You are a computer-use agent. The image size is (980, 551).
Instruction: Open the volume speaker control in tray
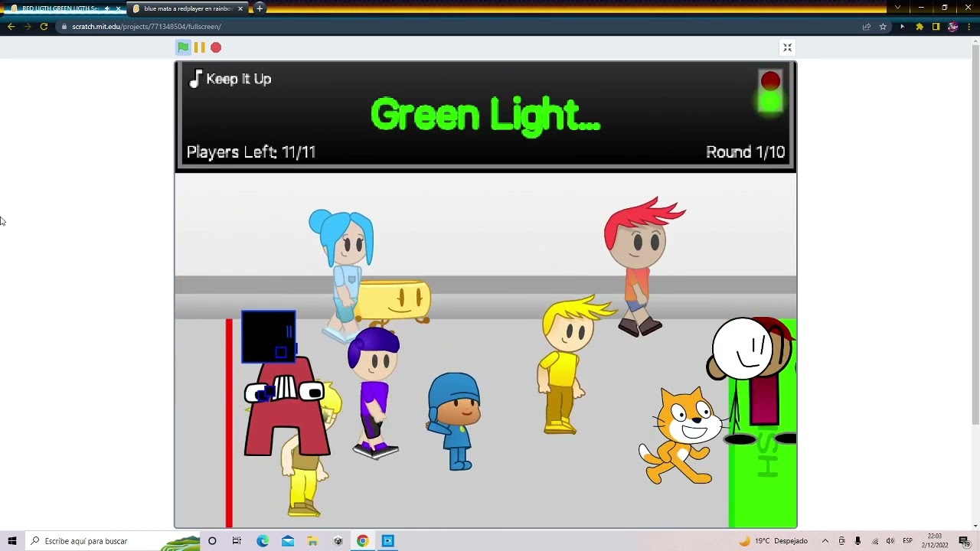(890, 541)
